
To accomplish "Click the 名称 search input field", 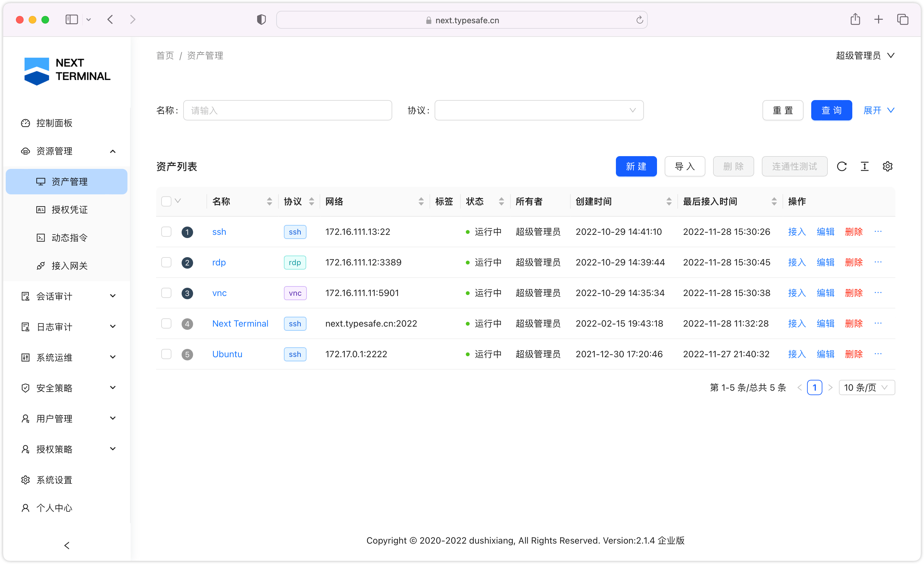I will 288,110.
